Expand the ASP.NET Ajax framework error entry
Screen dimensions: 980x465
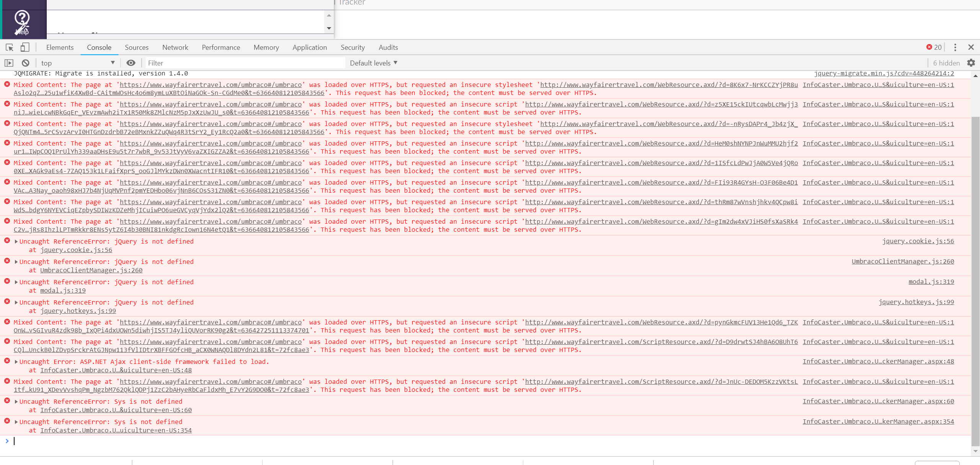coord(16,362)
